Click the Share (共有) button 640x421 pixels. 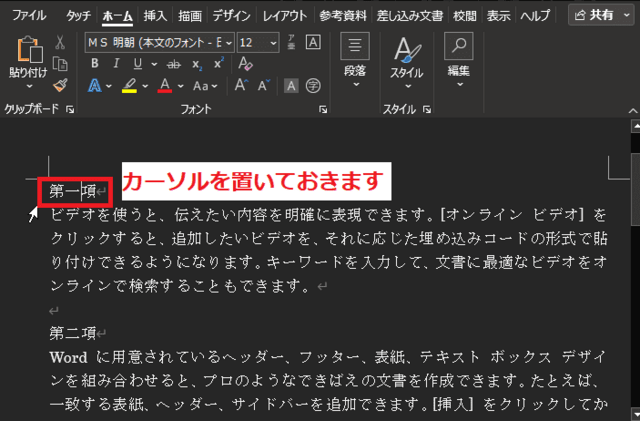[x=597, y=15]
